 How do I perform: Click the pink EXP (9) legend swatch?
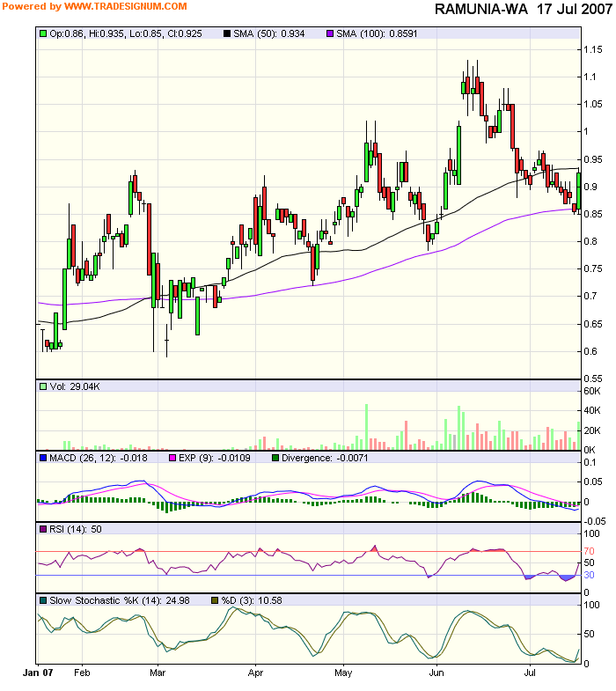(x=173, y=458)
